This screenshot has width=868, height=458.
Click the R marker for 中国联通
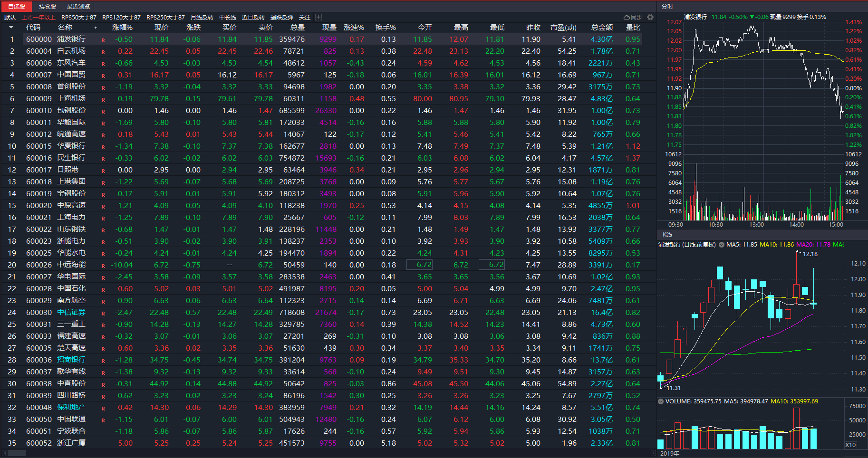(103, 420)
